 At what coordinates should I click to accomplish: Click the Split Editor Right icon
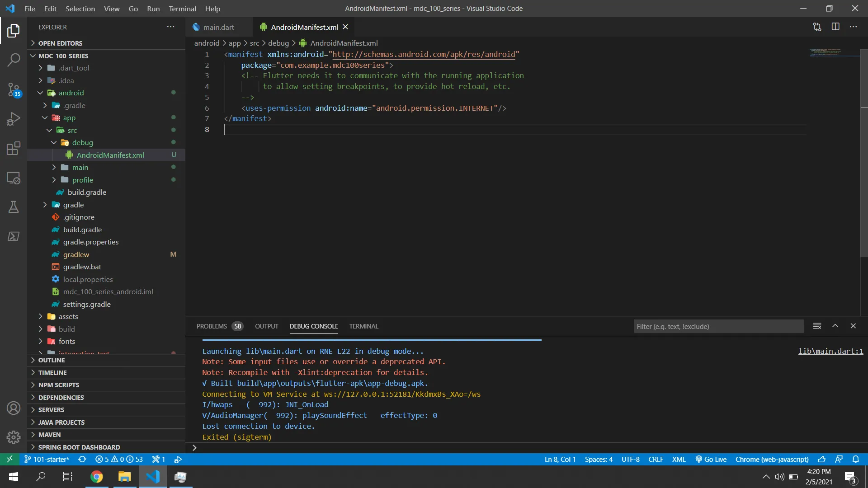(835, 27)
